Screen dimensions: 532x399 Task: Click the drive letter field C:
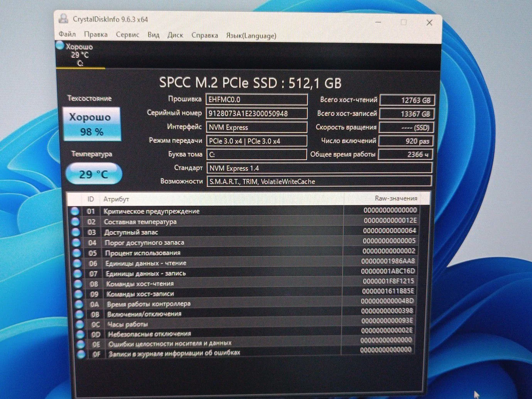(257, 154)
